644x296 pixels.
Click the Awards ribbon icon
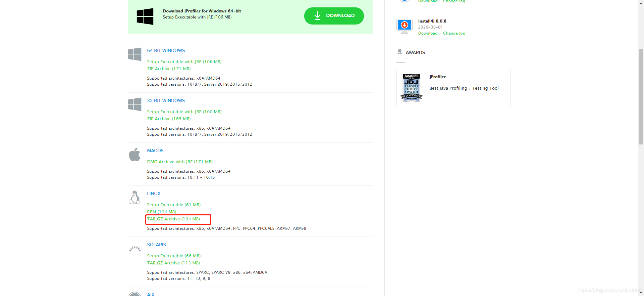pos(400,52)
